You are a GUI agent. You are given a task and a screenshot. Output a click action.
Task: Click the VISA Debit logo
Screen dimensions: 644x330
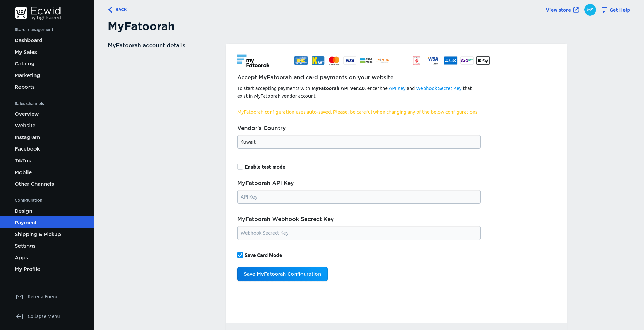pos(433,61)
